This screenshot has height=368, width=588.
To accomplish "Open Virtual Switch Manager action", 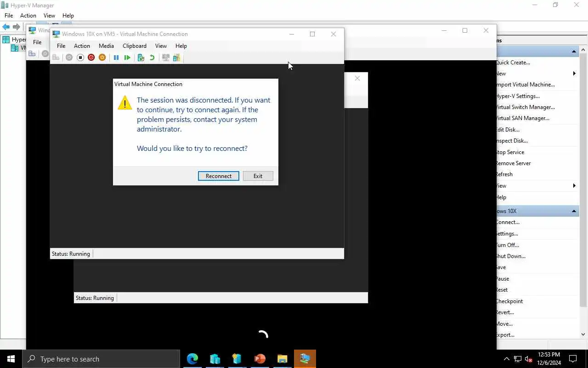I will [x=526, y=107].
